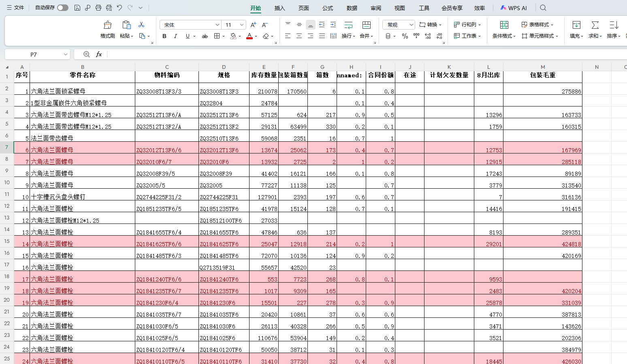The image size is (627, 364).
Task: Toggle the center horizontal alignment button
Action: pos(299,36)
